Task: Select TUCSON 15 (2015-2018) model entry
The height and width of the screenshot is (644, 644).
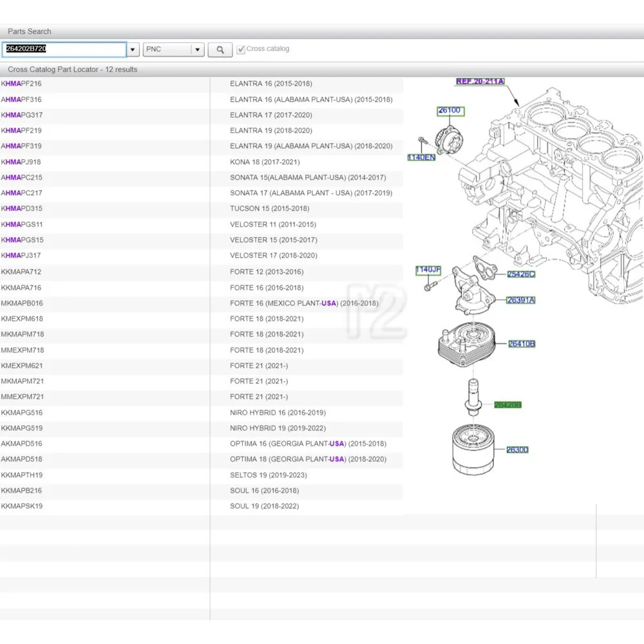Action: 270,209
